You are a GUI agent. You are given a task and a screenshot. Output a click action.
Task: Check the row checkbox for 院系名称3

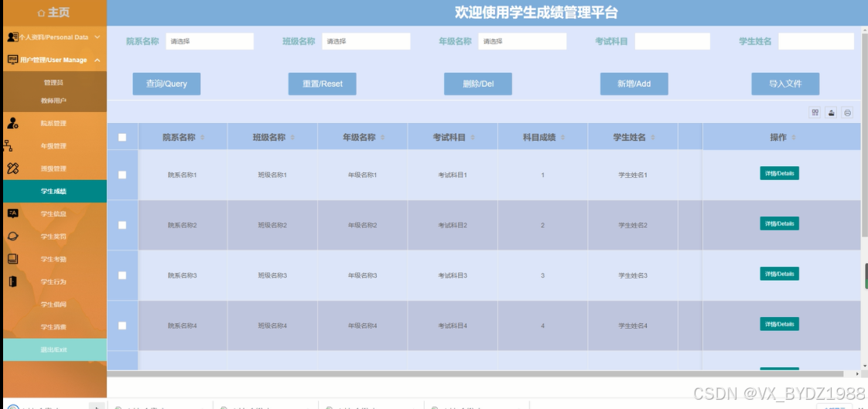click(x=122, y=275)
